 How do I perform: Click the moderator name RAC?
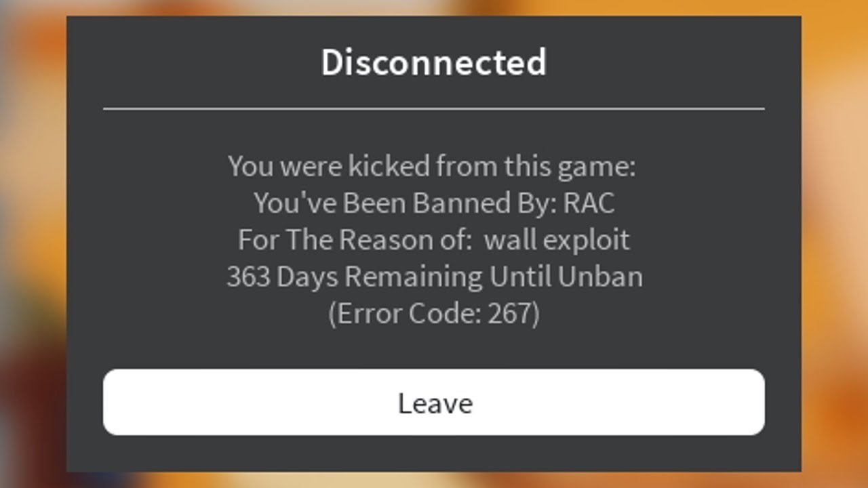coord(589,203)
